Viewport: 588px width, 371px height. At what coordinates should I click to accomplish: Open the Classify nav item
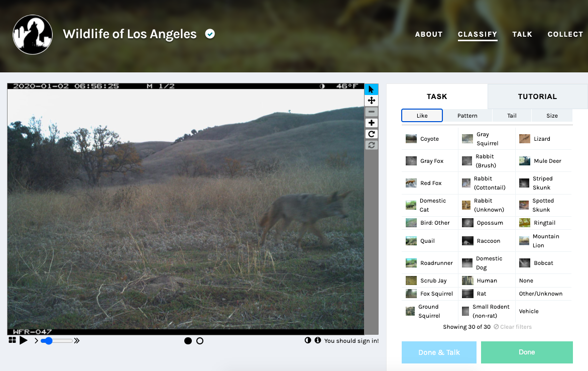[478, 34]
